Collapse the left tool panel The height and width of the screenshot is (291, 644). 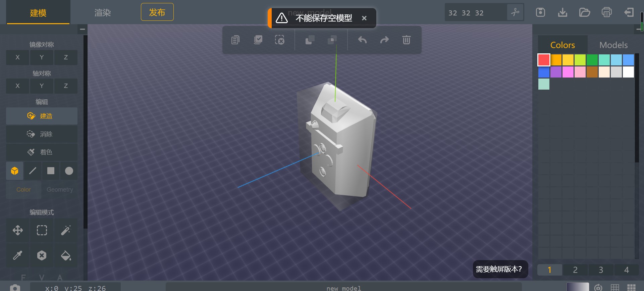click(x=82, y=29)
